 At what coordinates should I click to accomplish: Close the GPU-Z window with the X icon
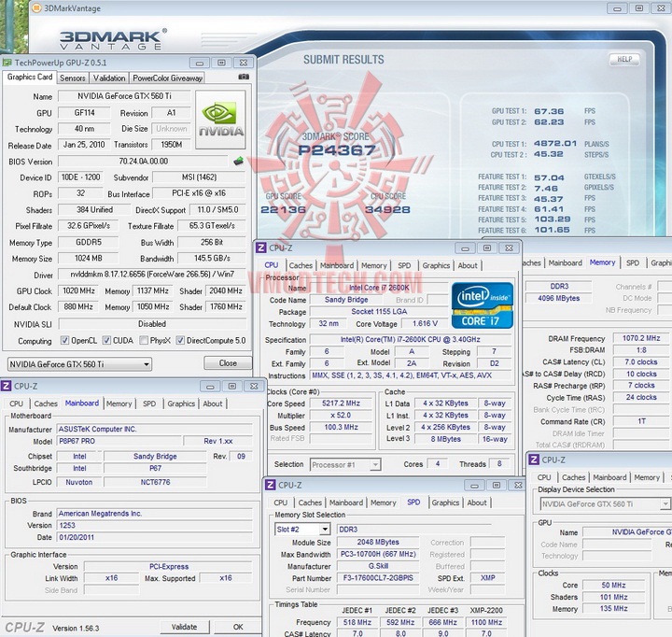[x=244, y=64]
